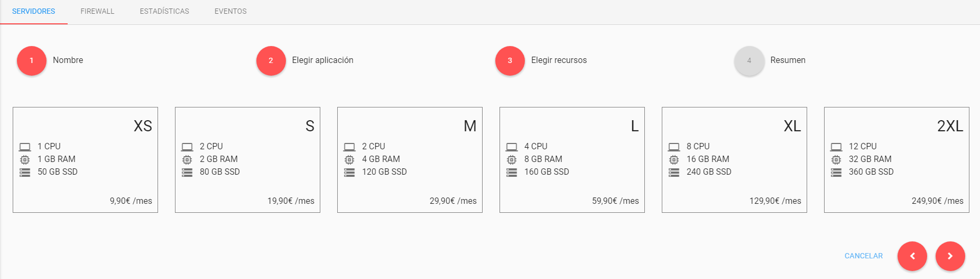Pick the 2XL plan card
This screenshot has height=279, width=980.
(896, 160)
